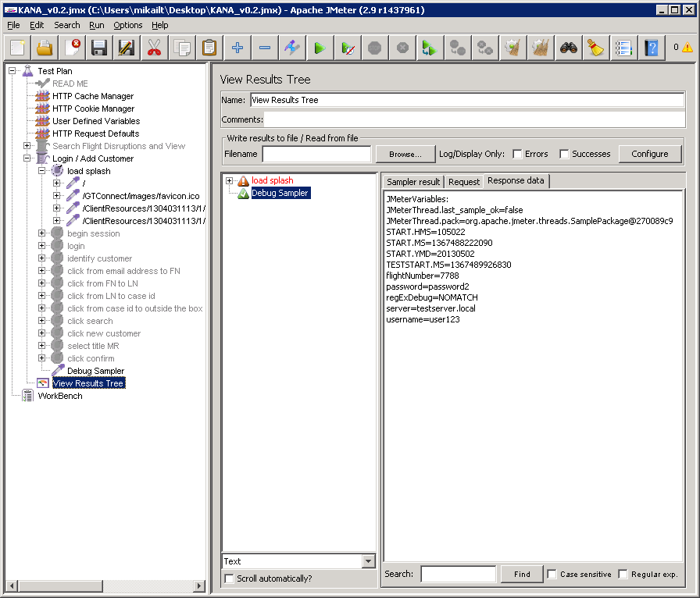Screen dimensions: 700x598
Task: Enable the Errors checkbox
Action: [517, 154]
